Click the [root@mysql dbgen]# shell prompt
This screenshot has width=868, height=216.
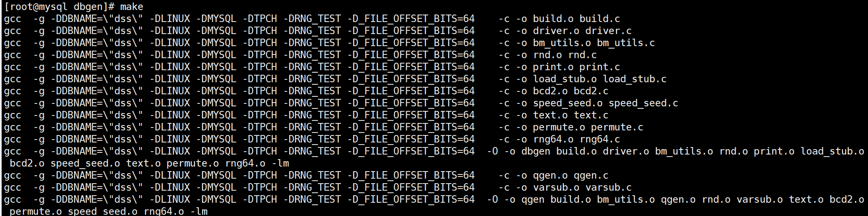[x=59, y=7]
